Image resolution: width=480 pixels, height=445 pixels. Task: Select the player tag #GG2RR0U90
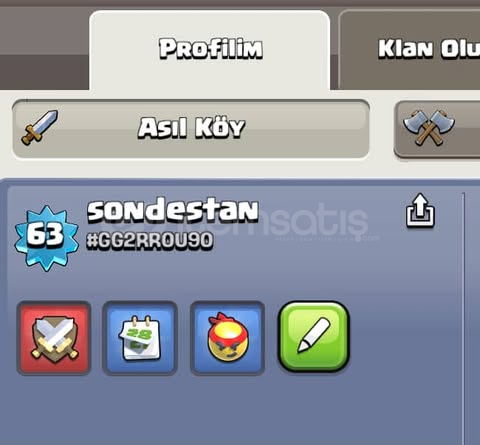tap(149, 241)
